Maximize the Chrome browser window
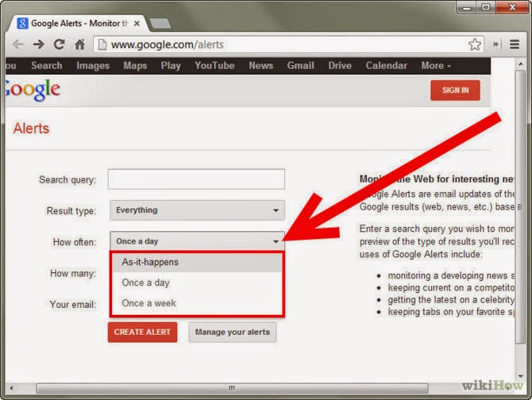This screenshot has width=532, height=400. (x=486, y=7)
